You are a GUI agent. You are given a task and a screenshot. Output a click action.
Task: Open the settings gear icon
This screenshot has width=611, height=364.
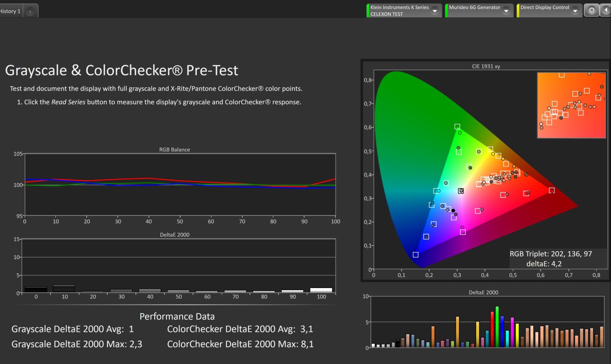(x=591, y=10)
